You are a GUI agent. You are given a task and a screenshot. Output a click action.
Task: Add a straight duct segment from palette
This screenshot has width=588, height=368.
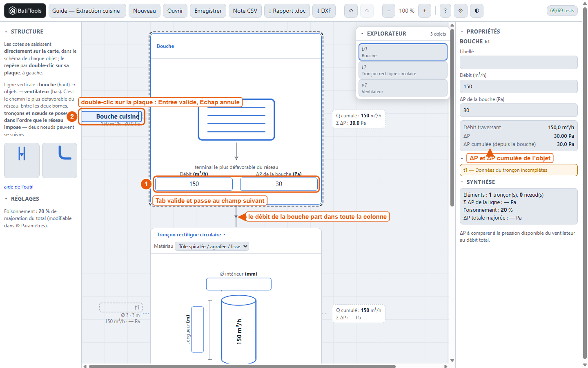click(x=22, y=160)
